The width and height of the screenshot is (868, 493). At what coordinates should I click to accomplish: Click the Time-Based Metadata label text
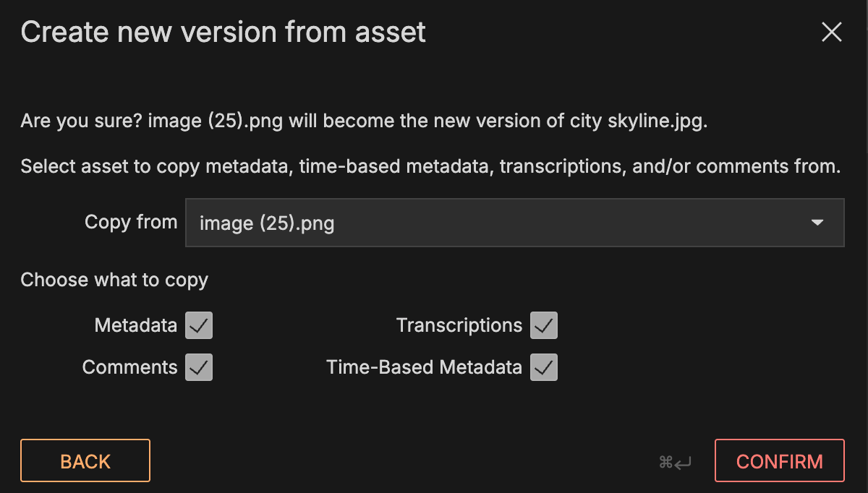[424, 368]
